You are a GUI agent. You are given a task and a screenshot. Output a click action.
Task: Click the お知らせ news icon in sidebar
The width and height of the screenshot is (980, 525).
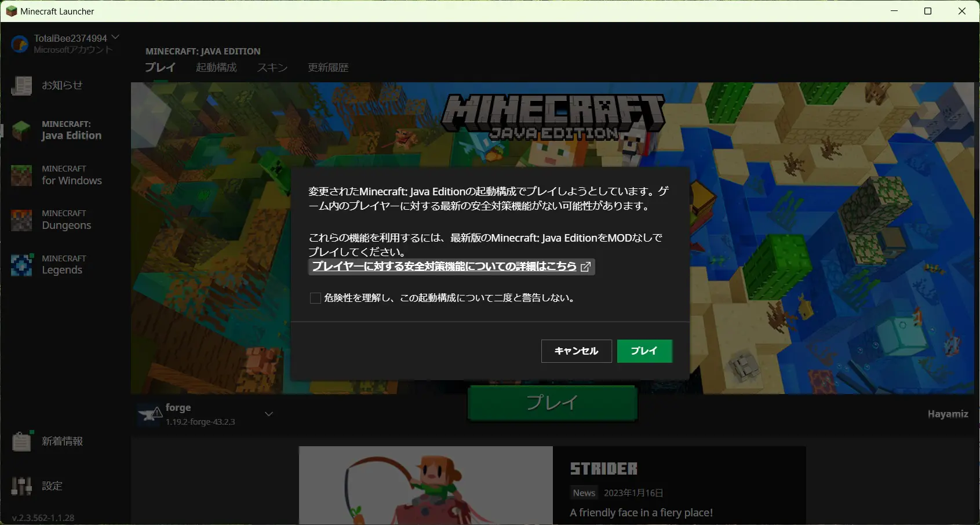(x=22, y=86)
